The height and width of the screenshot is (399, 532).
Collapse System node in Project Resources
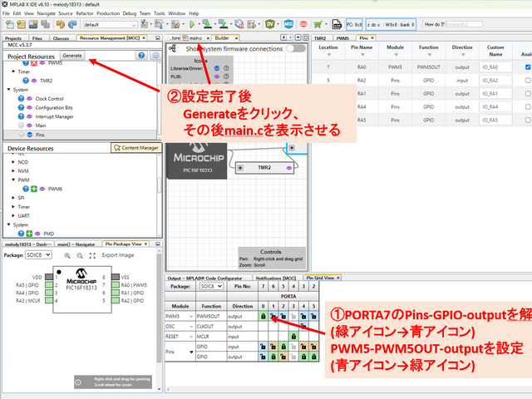(x=9, y=90)
